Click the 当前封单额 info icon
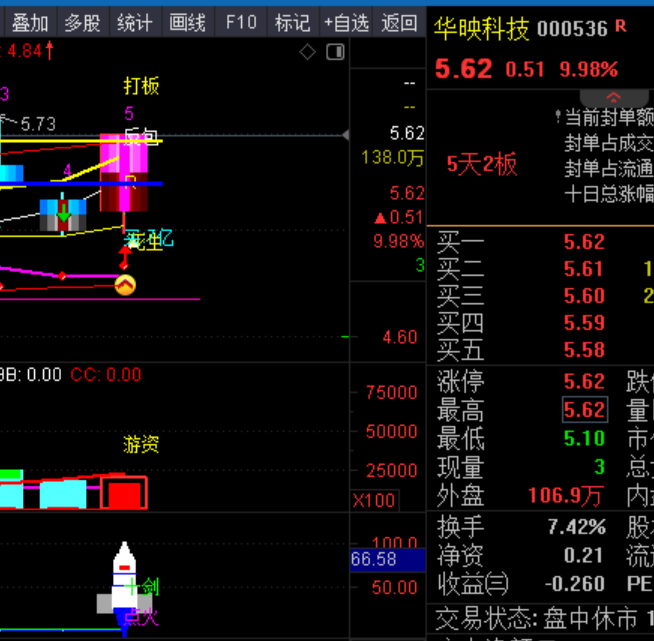 (558, 116)
